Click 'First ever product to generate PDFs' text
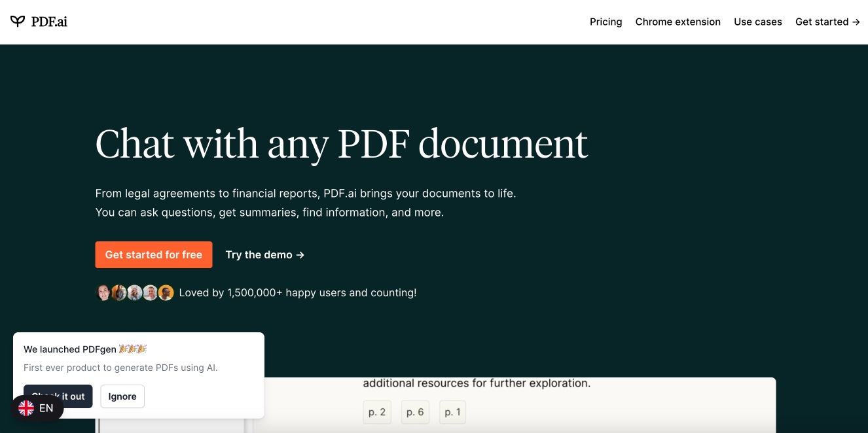The height and width of the screenshot is (433, 868). pos(120,368)
